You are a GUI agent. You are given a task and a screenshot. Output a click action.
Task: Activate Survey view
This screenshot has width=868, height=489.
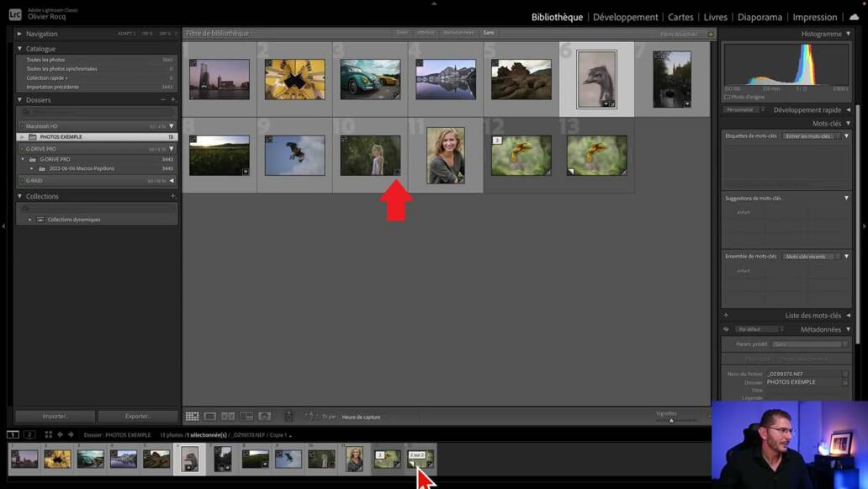click(x=246, y=416)
